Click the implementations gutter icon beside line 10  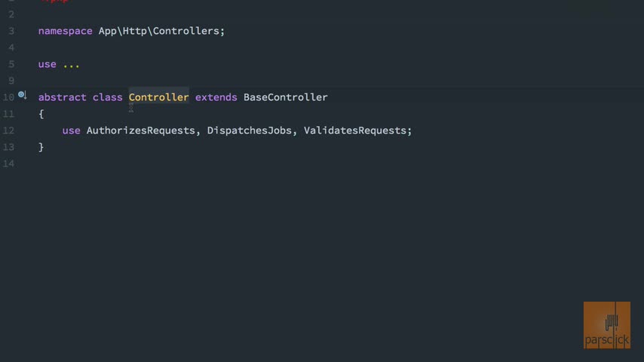click(22, 95)
